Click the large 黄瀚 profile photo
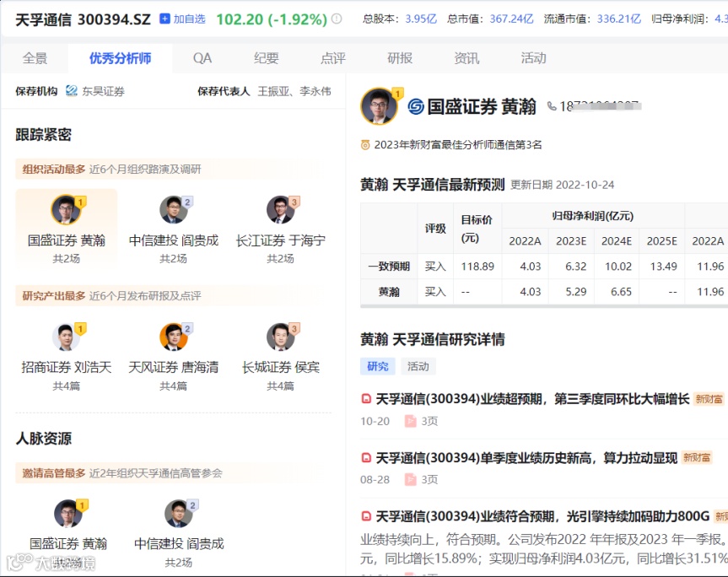728x577 pixels. pos(379,106)
